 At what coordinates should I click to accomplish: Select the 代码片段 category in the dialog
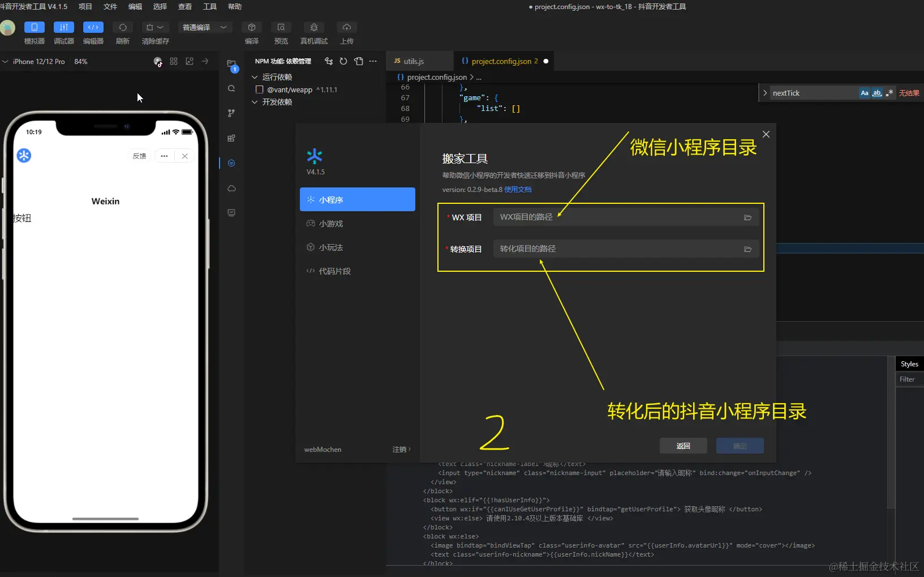pos(358,271)
